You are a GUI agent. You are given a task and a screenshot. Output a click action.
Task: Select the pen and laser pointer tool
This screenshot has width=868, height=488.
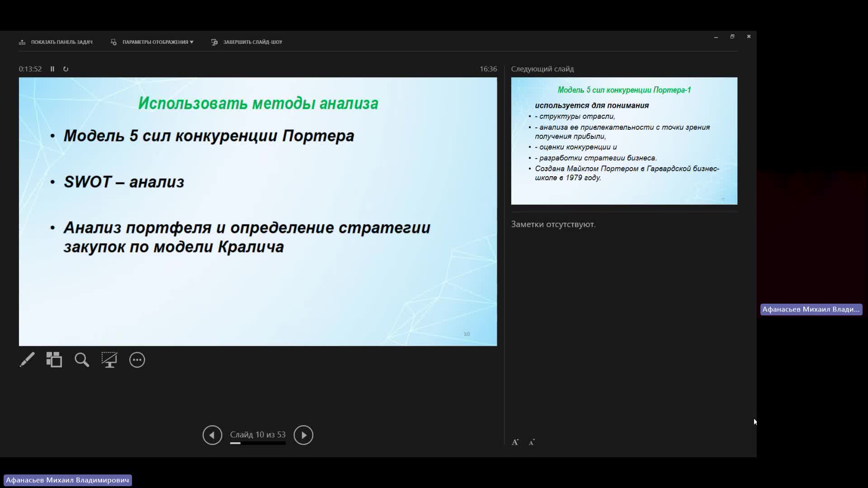(27, 360)
